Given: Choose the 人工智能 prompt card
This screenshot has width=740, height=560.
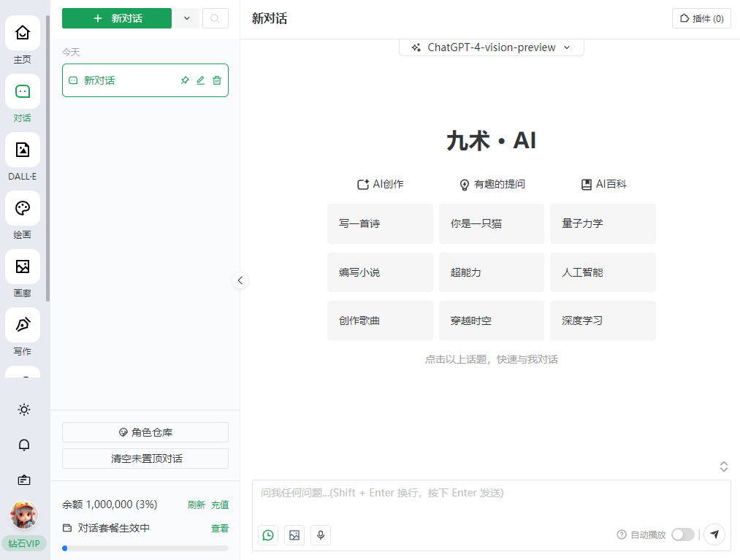Looking at the screenshot, I should click(x=603, y=272).
